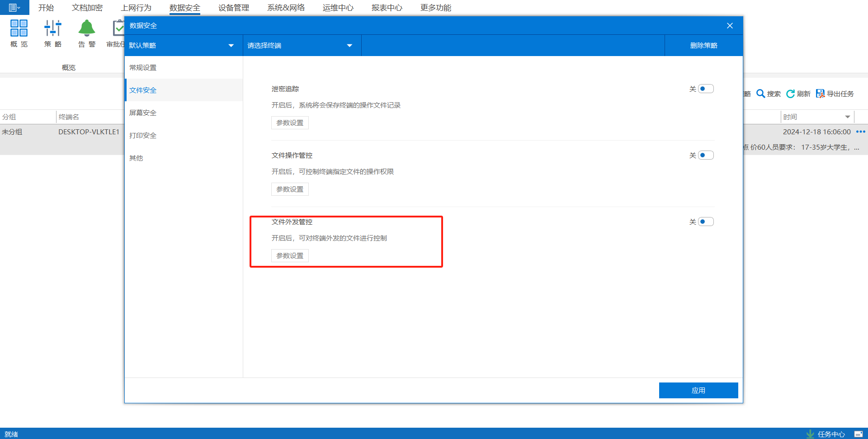Open the 概览 overview icon

(19, 28)
